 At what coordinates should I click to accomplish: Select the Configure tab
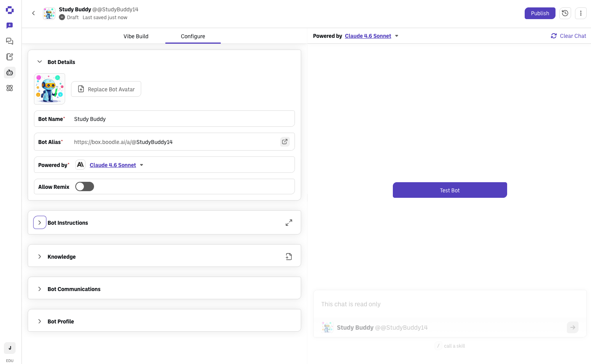click(x=193, y=36)
